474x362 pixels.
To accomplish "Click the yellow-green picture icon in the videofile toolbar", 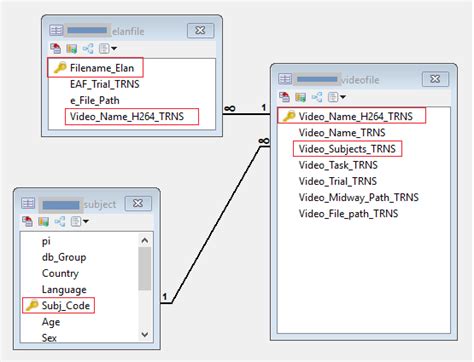I will click(x=300, y=97).
